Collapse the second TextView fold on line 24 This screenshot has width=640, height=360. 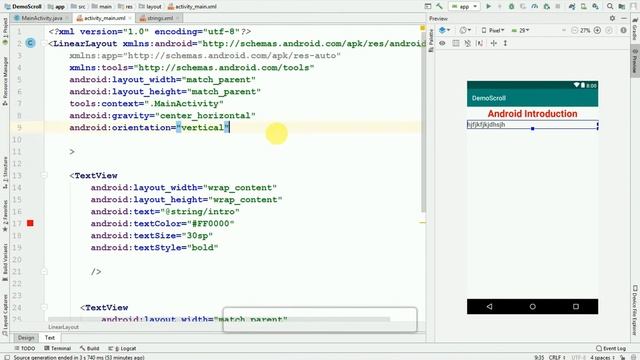point(44,307)
